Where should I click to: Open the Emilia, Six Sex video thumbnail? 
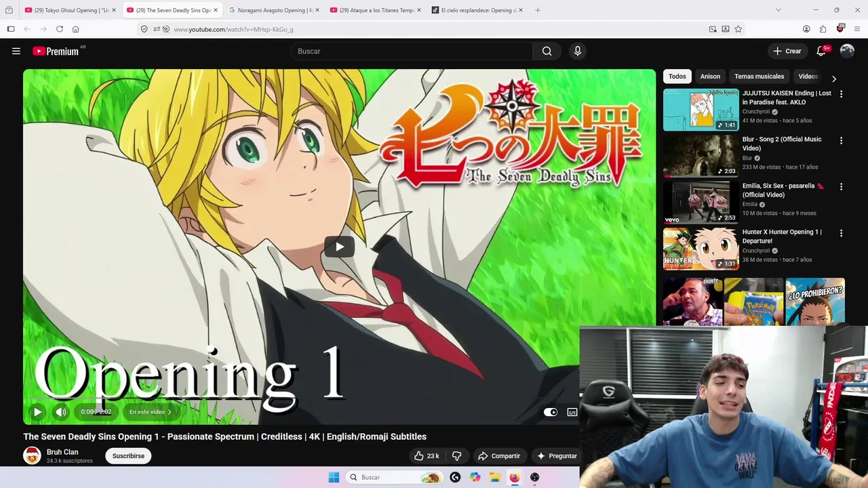point(701,202)
